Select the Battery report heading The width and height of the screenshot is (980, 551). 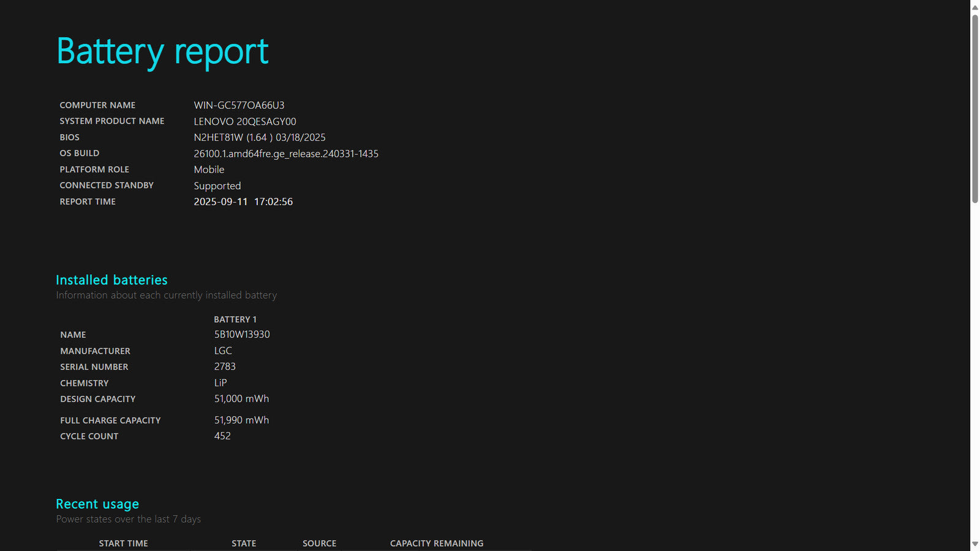point(162,51)
